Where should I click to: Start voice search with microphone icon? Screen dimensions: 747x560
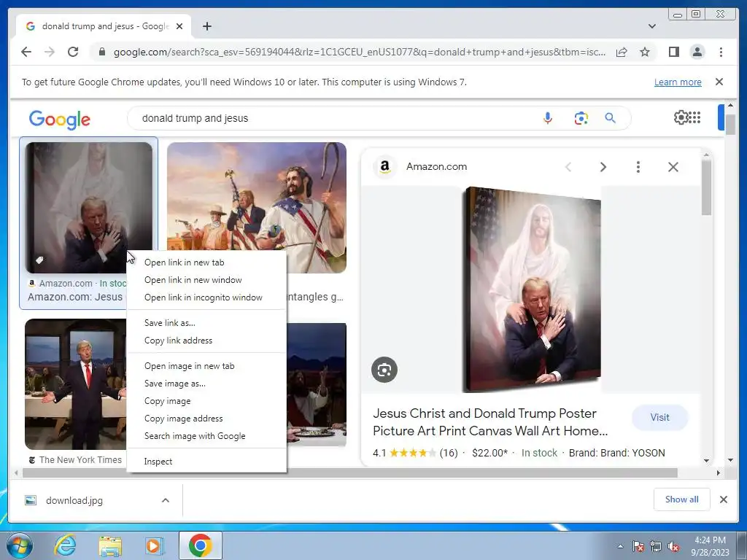point(548,118)
